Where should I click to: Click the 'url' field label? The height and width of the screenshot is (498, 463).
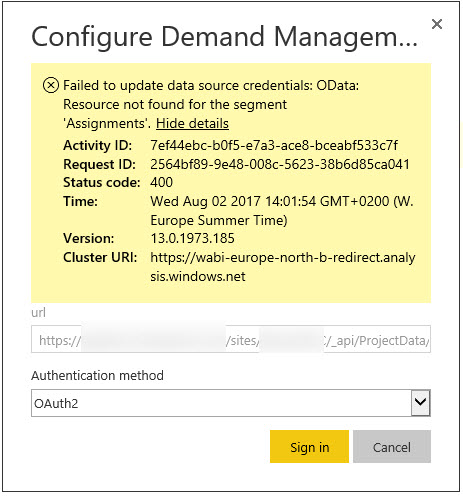(38, 313)
